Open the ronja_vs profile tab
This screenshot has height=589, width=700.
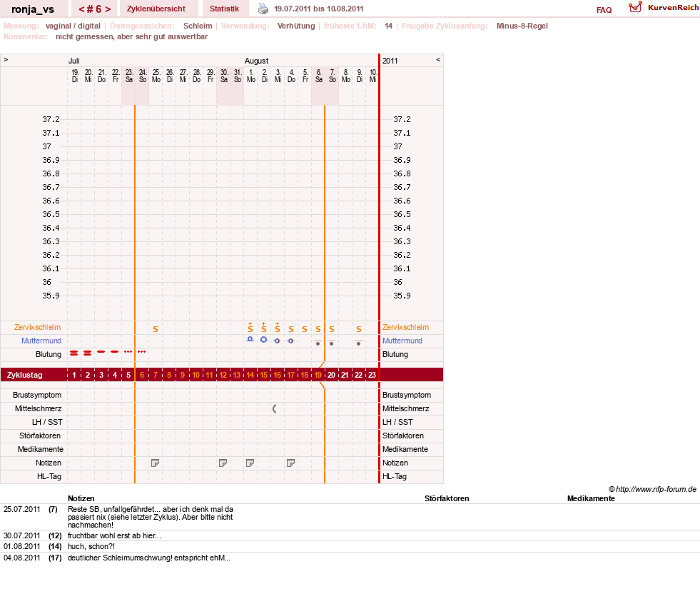33,9
